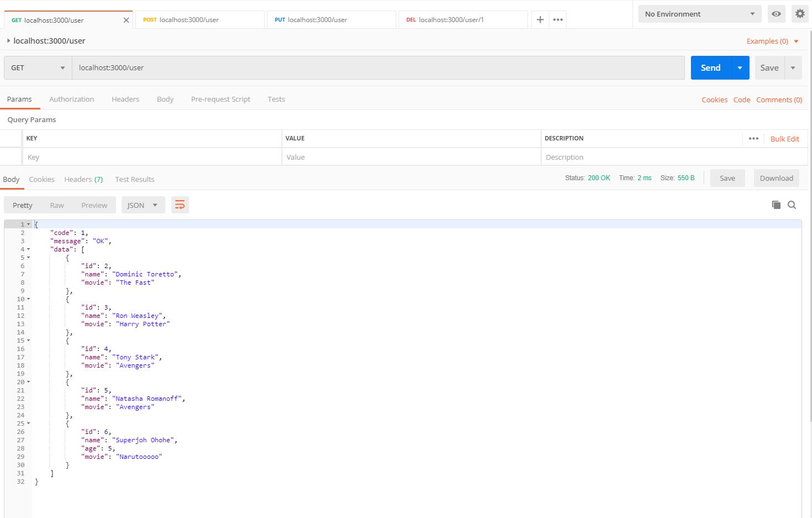Open the Tests tab
The image size is (812, 518).
click(276, 99)
